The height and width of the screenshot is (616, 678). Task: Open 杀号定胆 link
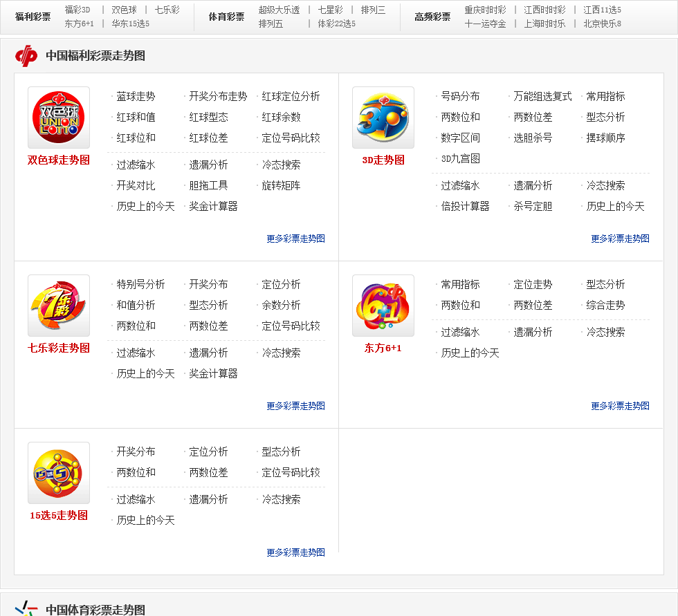click(x=533, y=206)
